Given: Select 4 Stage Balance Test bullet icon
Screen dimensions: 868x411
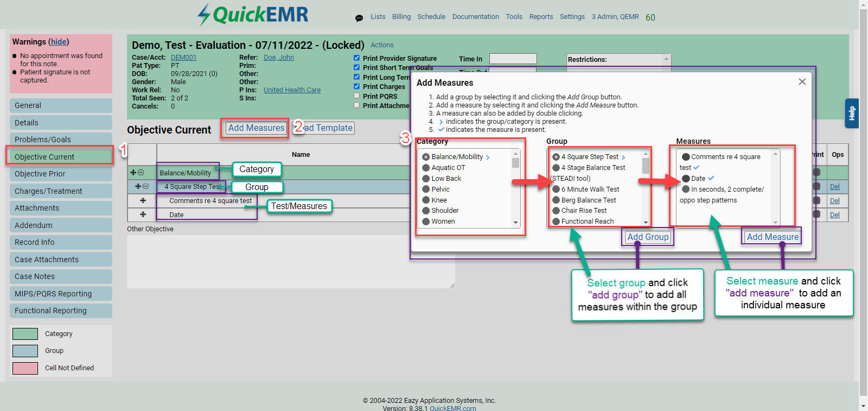Looking at the screenshot, I should click(556, 168).
